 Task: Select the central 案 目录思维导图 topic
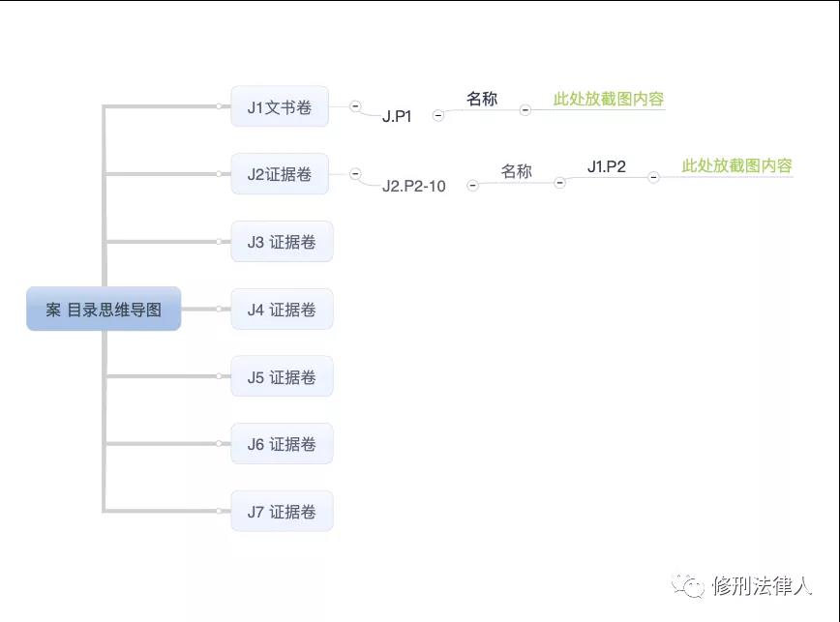(x=104, y=309)
